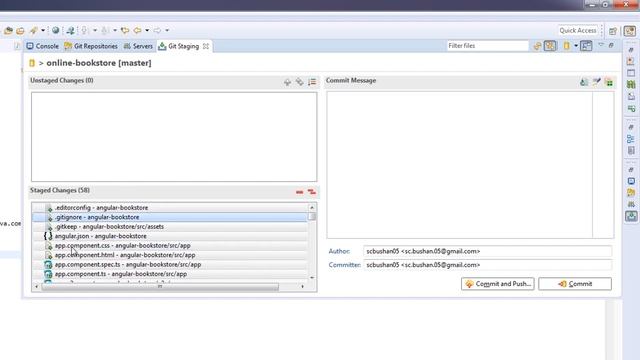Click in the Commit Message text area
The height and width of the screenshot is (360, 640).
pos(460,164)
